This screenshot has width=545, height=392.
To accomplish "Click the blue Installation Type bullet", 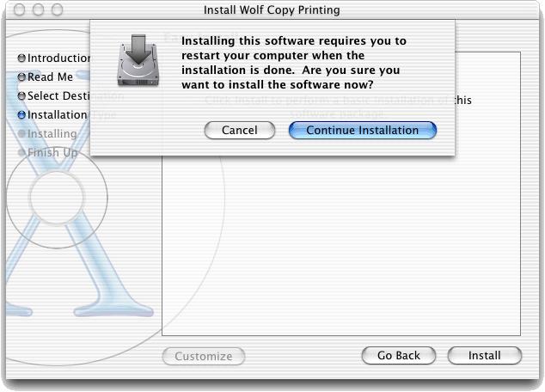I will point(21,114).
